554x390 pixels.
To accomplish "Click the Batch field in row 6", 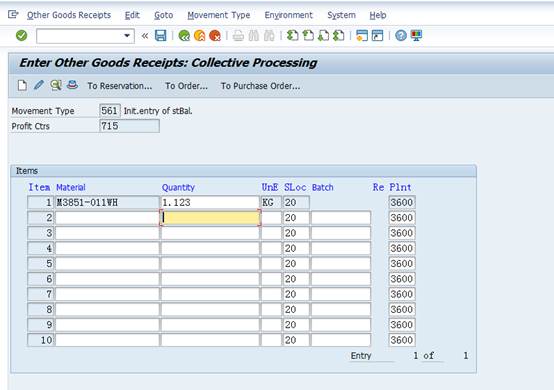I will click(341, 279).
